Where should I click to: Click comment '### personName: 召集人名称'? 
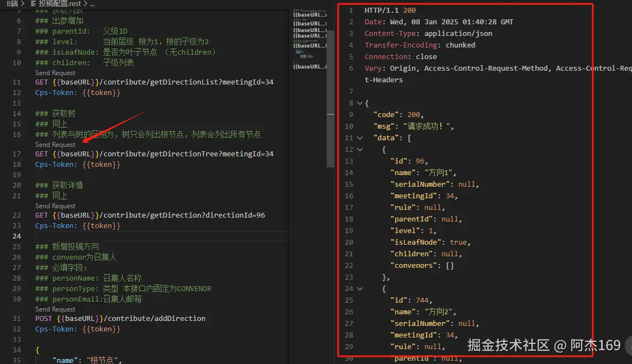pyautogui.click(x=88, y=278)
